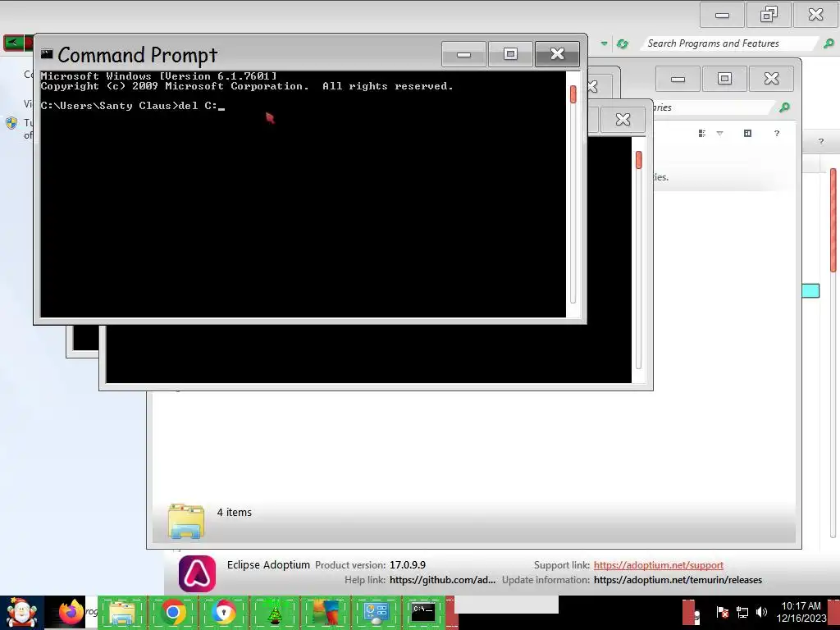Maximize the Libraries explorer window

pos(724,79)
